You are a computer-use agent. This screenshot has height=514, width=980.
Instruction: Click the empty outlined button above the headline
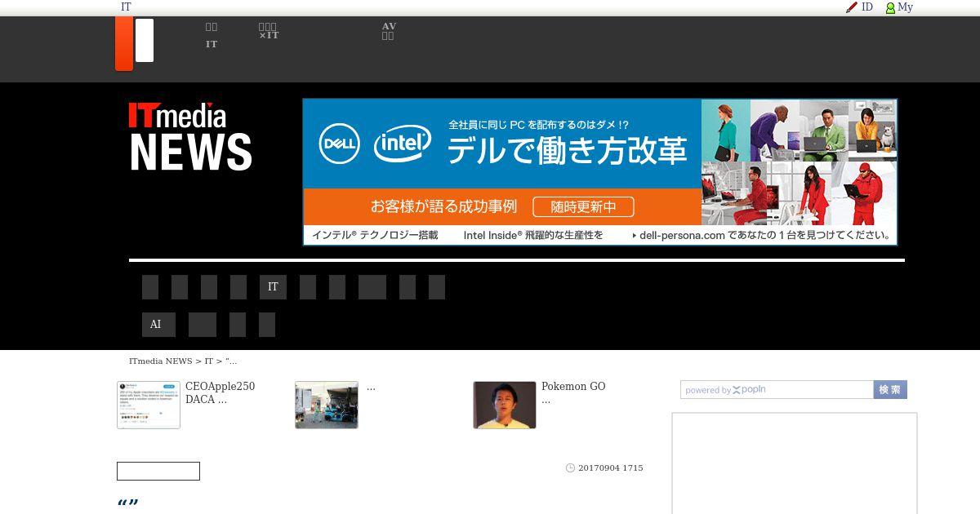pos(158,471)
